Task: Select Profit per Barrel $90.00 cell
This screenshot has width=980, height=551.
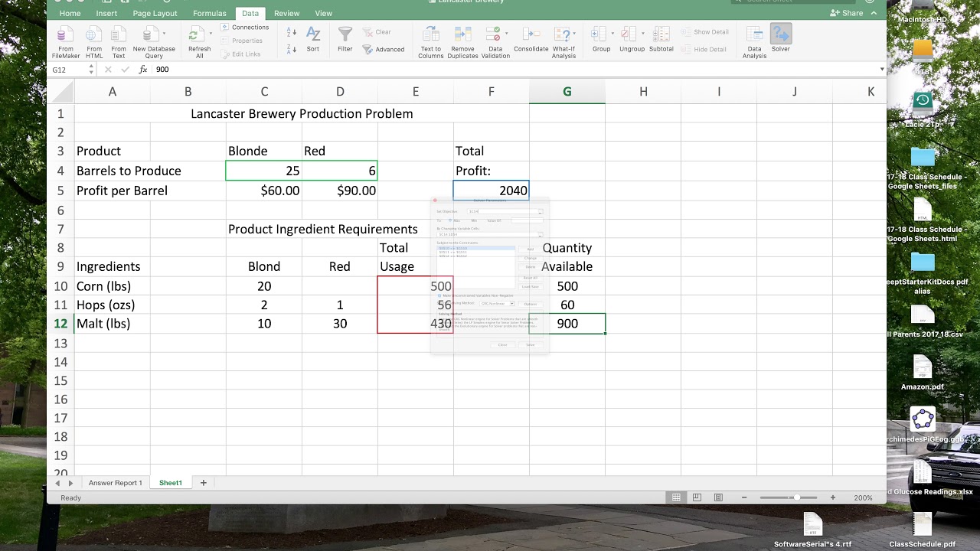Action: (x=340, y=191)
